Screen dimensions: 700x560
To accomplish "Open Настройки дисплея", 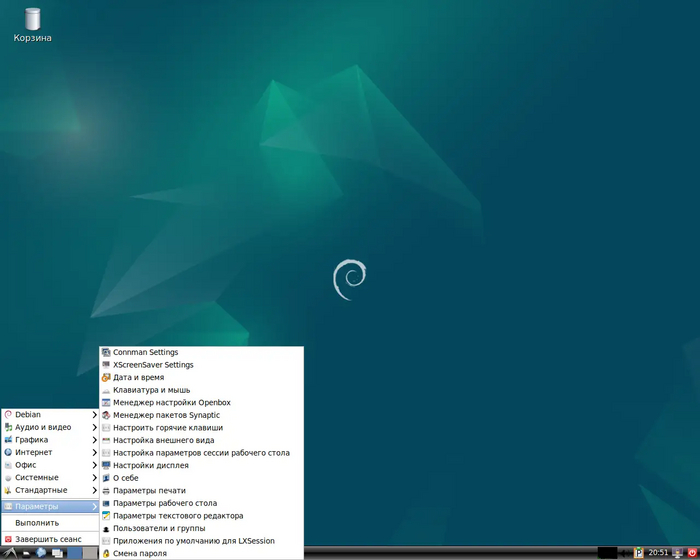I will click(x=201, y=465).
